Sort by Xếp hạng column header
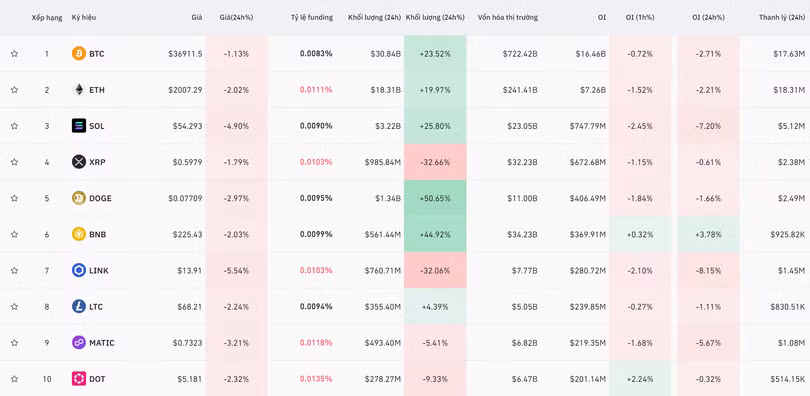This screenshot has width=810, height=396. (47, 18)
